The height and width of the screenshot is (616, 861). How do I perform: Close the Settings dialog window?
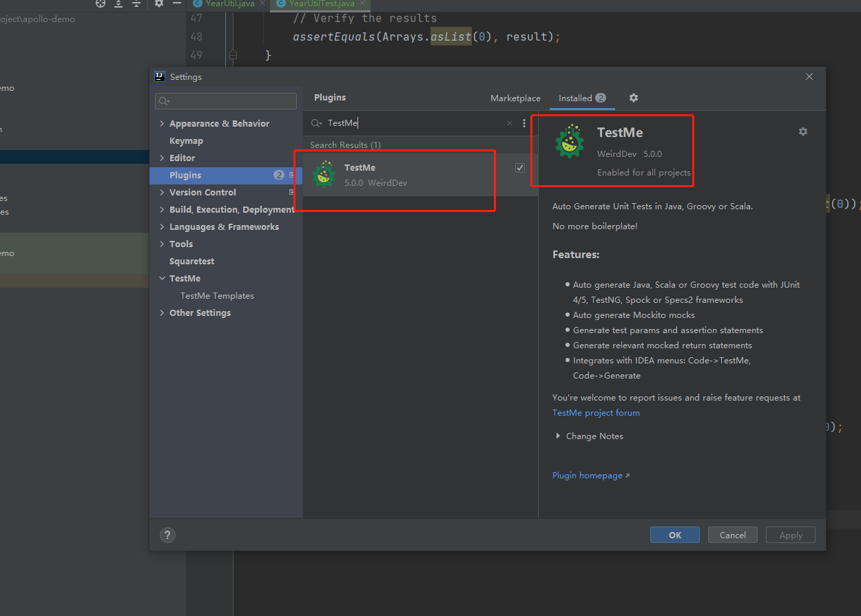(809, 76)
